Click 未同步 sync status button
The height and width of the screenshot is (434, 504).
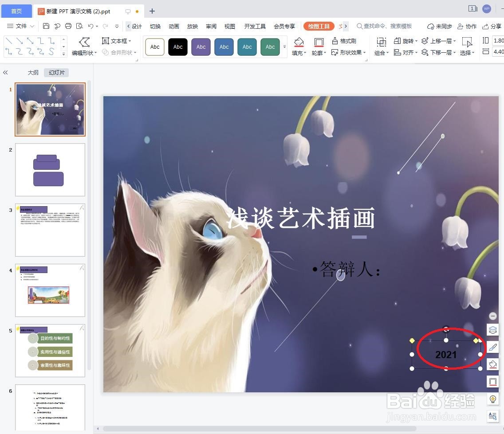[439, 26]
